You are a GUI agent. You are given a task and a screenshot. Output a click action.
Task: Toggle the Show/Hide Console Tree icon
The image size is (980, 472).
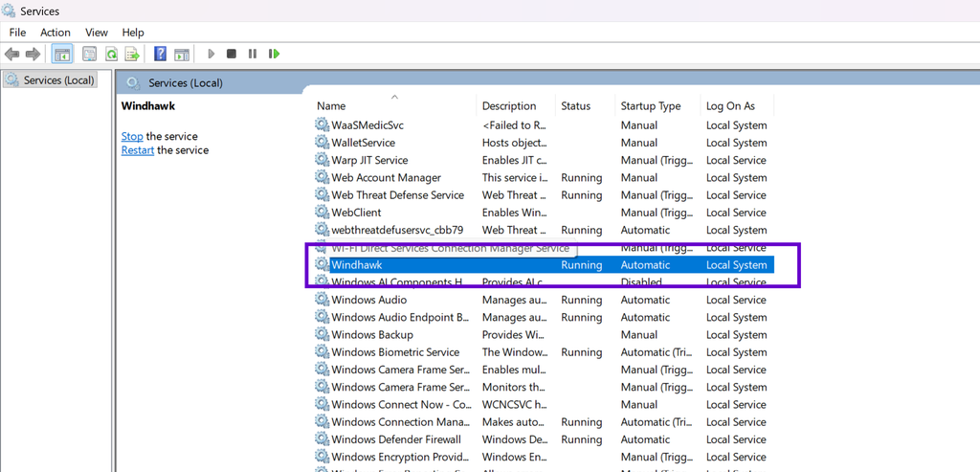[62, 54]
